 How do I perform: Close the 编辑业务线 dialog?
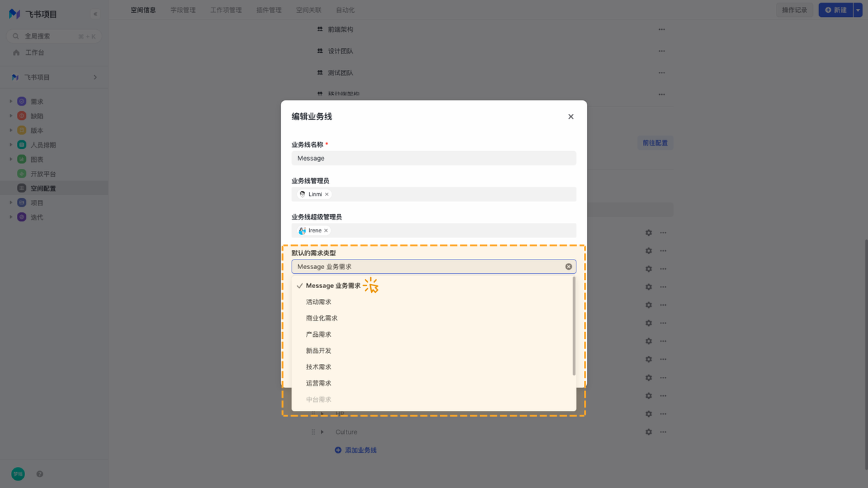[x=571, y=117]
